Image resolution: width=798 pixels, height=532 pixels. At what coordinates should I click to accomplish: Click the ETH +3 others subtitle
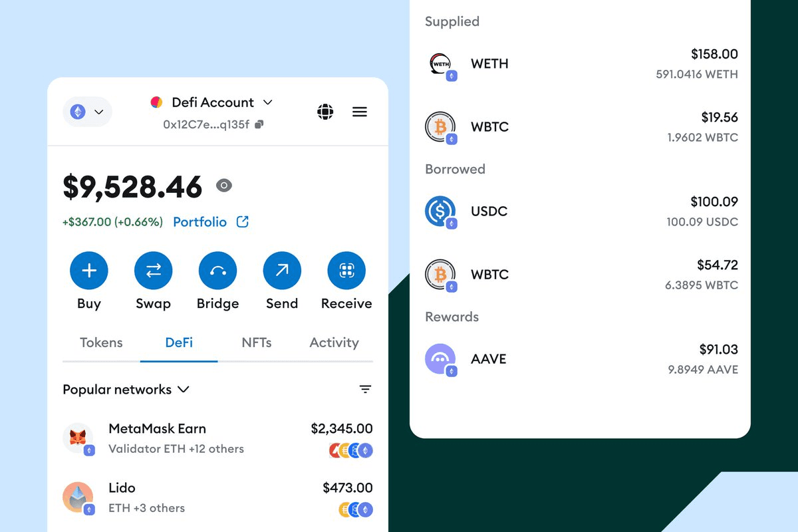(x=147, y=508)
